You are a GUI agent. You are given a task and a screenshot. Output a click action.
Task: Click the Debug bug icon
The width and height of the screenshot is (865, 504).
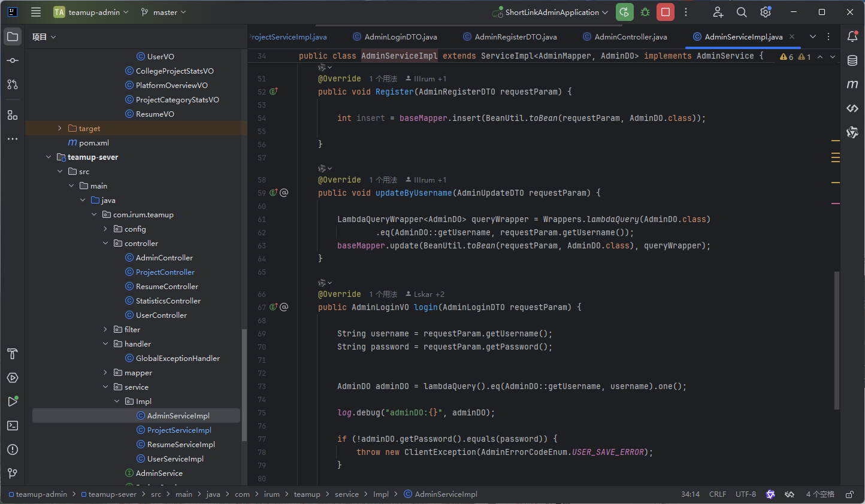click(645, 12)
